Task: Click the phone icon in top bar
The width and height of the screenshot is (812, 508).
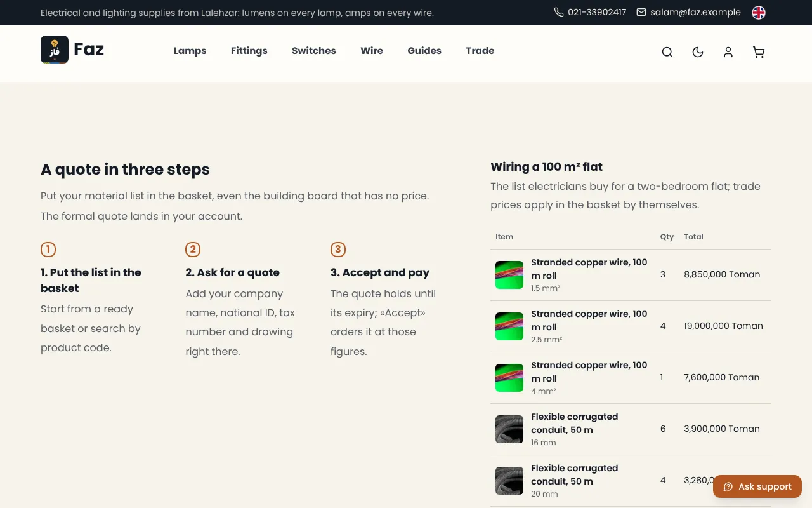Action: tap(559, 12)
